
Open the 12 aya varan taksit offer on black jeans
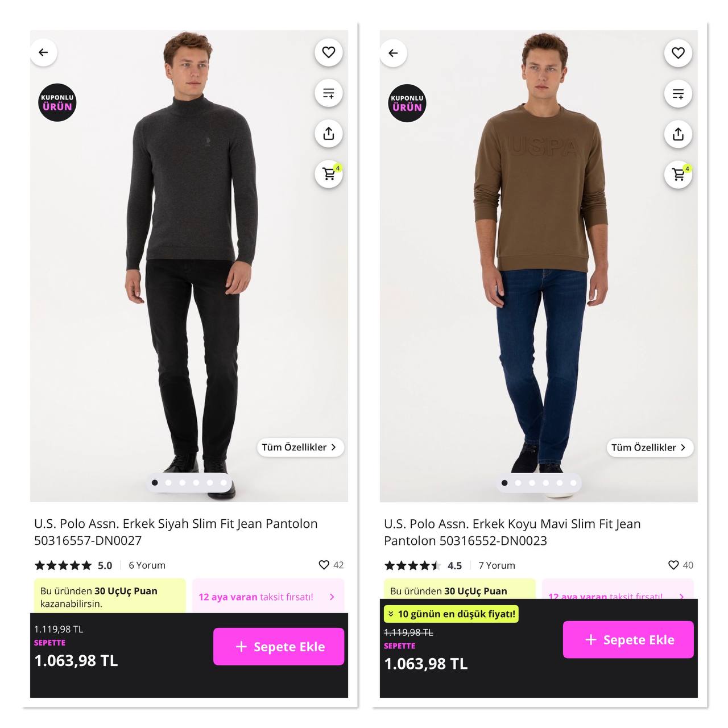tap(268, 597)
